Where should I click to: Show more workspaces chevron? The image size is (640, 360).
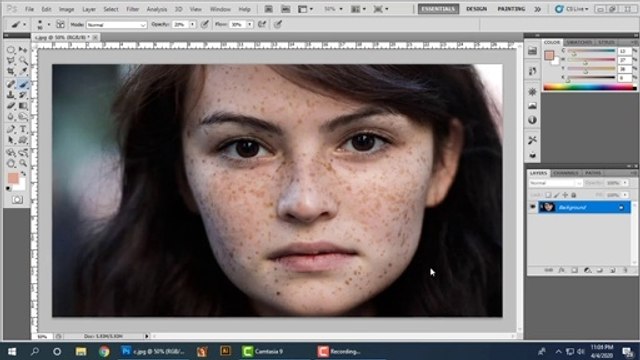tap(538, 9)
